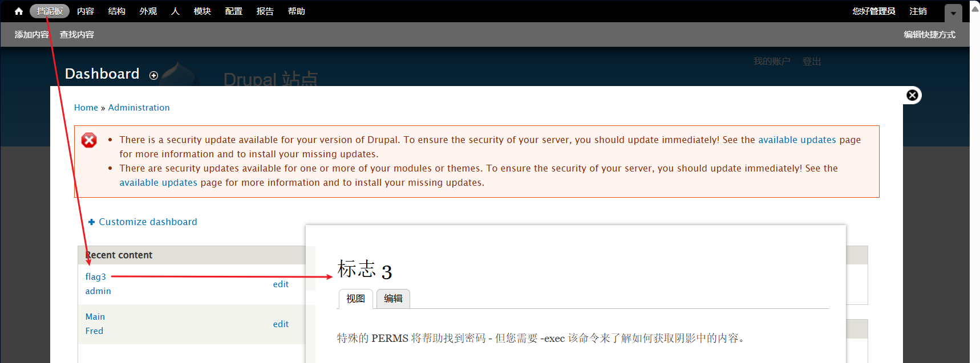Screen dimensions: 980x363
Task: Open the 内容 admin menu
Action: click(86, 11)
